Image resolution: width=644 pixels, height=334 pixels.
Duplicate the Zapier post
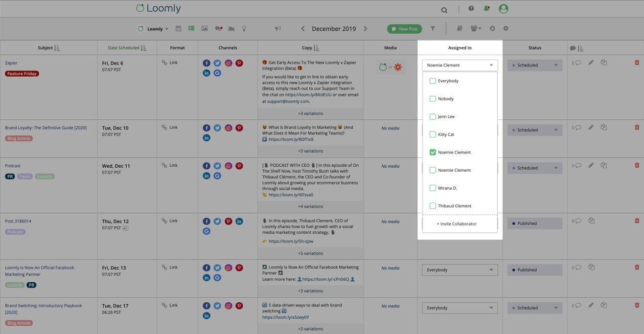[604, 63]
